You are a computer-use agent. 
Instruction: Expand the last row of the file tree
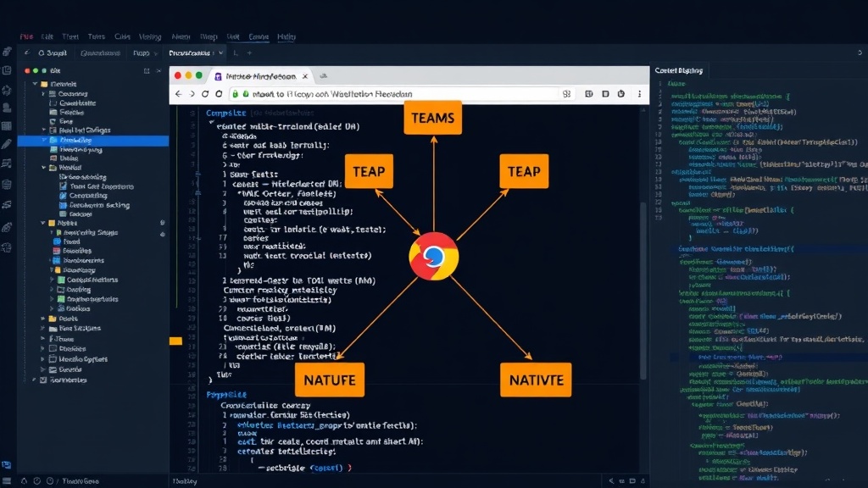coord(34,380)
